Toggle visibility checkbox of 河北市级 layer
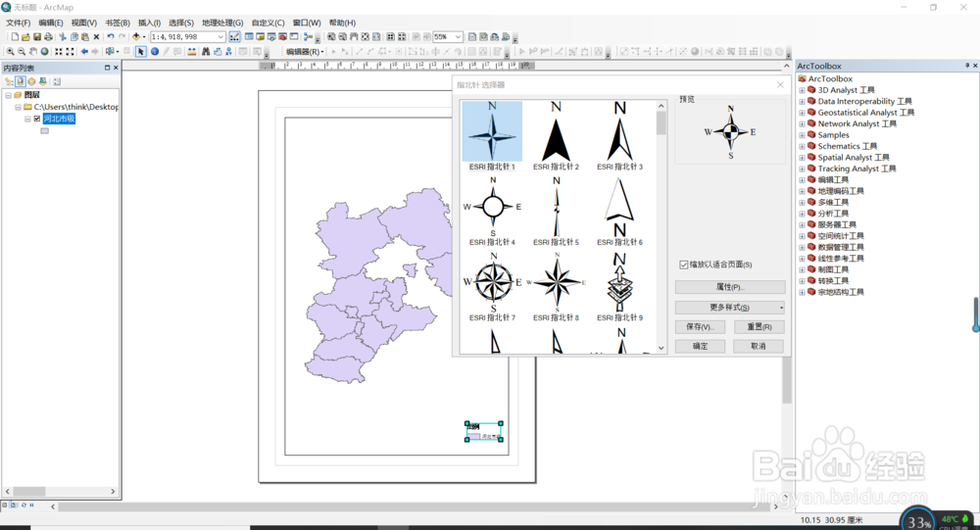 click(37, 119)
